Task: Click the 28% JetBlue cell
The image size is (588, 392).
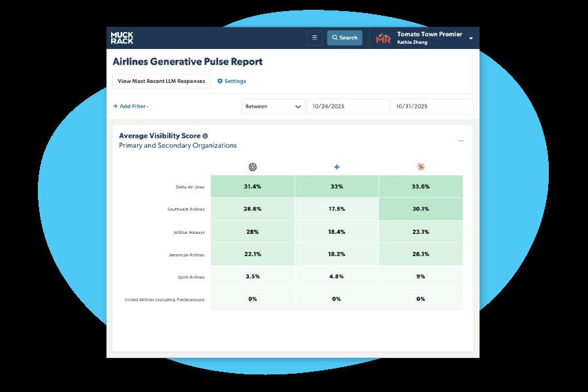Action: coord(253,232)
